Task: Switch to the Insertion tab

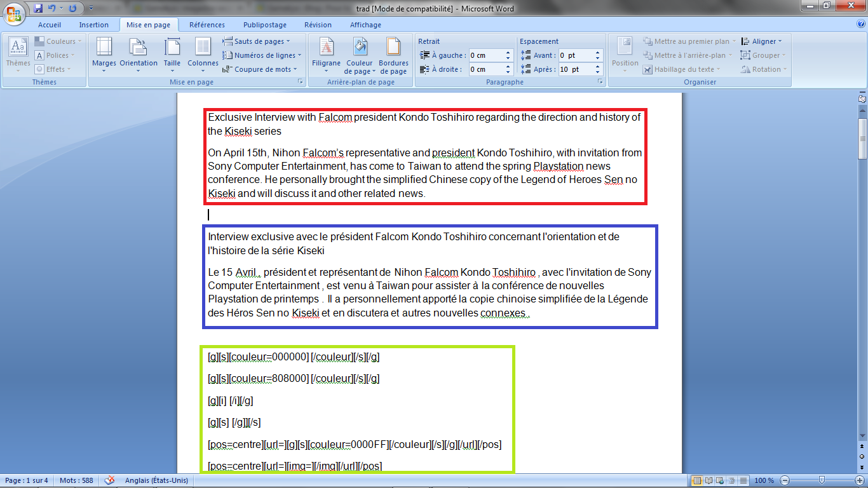Action: (x=94, y=25)
